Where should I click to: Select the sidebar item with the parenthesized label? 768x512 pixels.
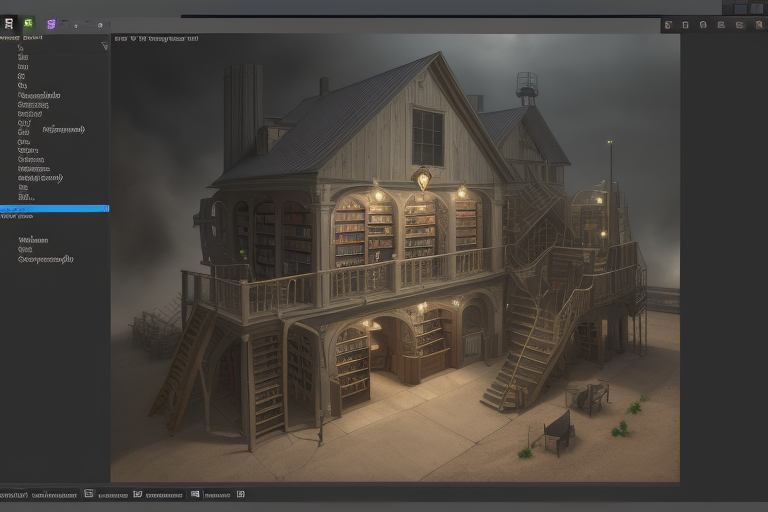[62, 130]
